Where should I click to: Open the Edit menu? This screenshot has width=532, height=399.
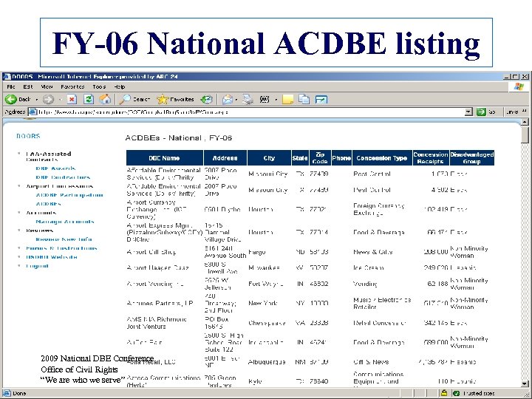pyautogui.click(x=28, y=87)
